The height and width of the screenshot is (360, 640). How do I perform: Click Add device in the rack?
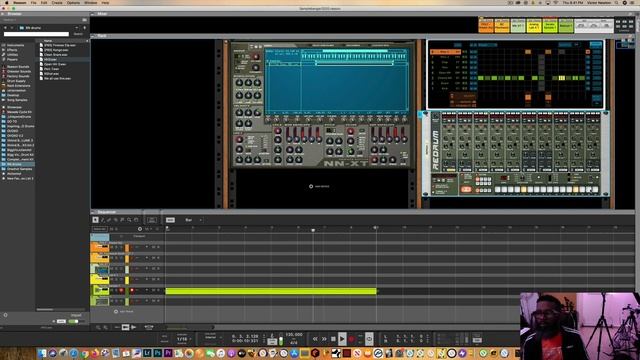click(x=319, y=186)
